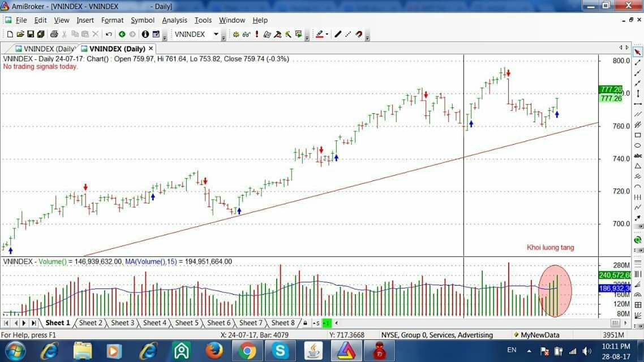Open the Formula Editor icon

click(x=267, y=35)
